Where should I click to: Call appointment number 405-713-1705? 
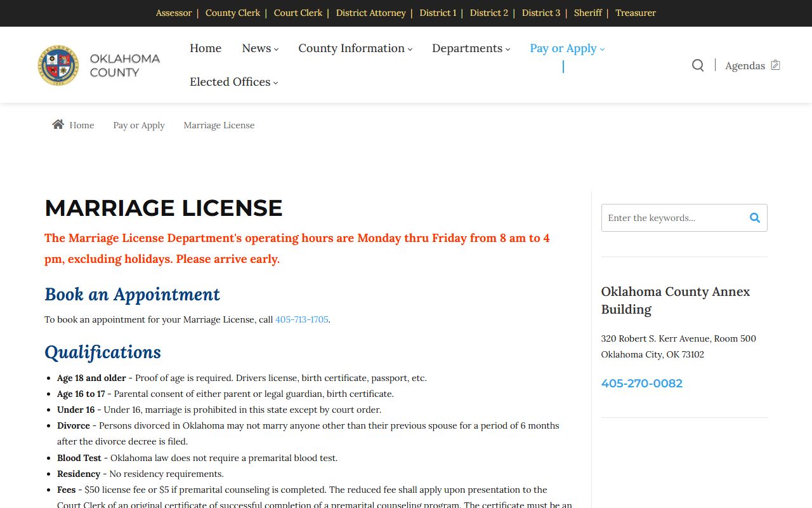tap(302, 319)
